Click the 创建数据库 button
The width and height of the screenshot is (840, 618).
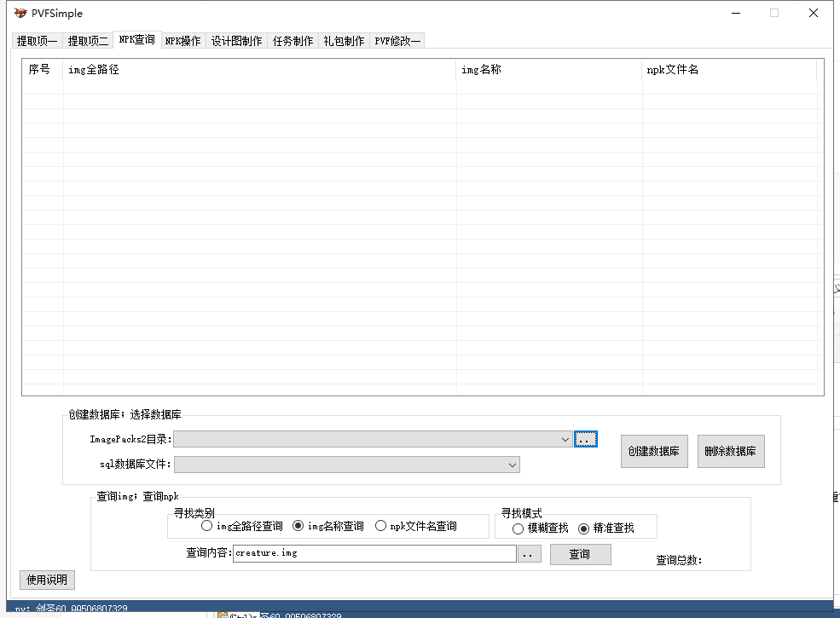(654, 452)
